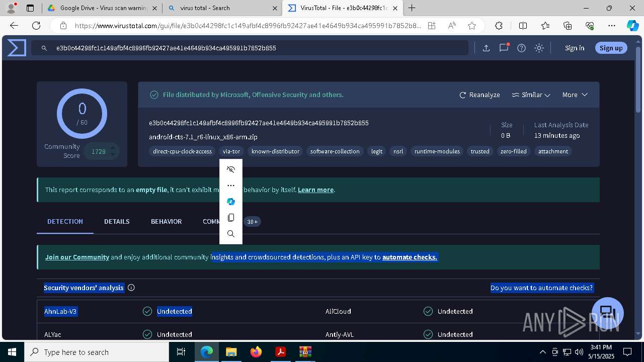Open more options in selection mini menu

231,186
